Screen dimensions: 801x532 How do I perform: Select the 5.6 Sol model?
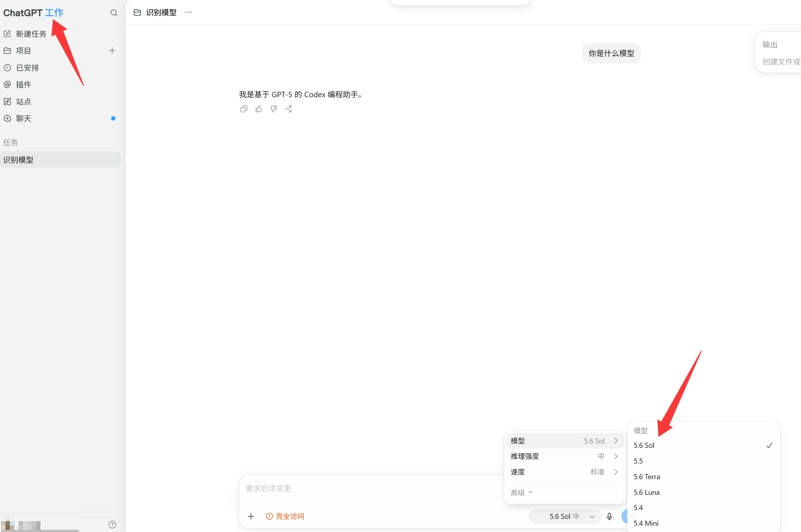click(x=703, y=445)
